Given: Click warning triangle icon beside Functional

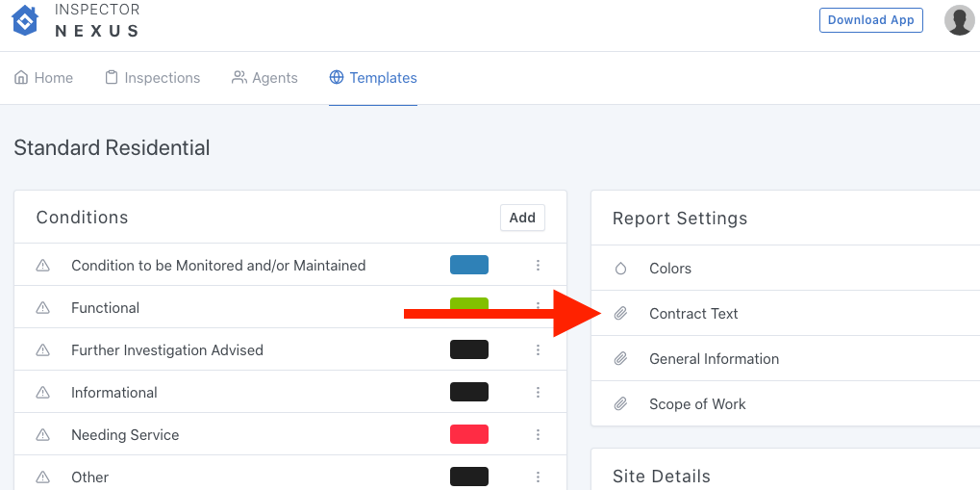Looking at the screenshot, I should (x=42, y=308).
